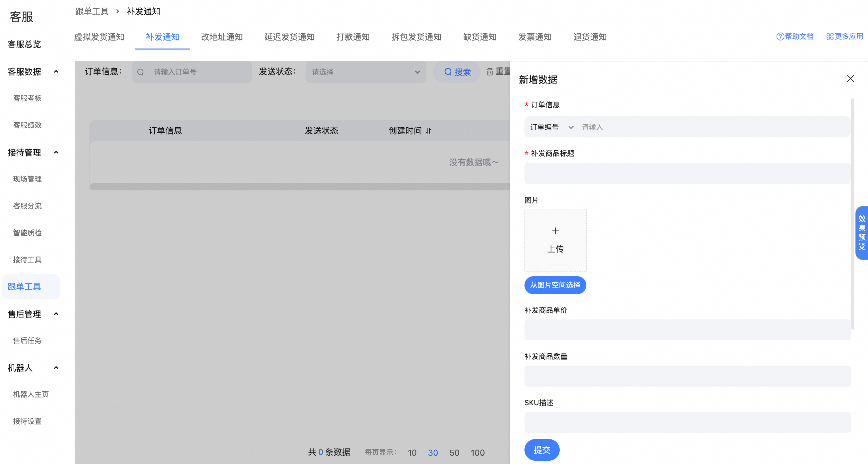Open 接待工具 in the sidebar
Screen dimensions: 868x464
pos(27,260)
